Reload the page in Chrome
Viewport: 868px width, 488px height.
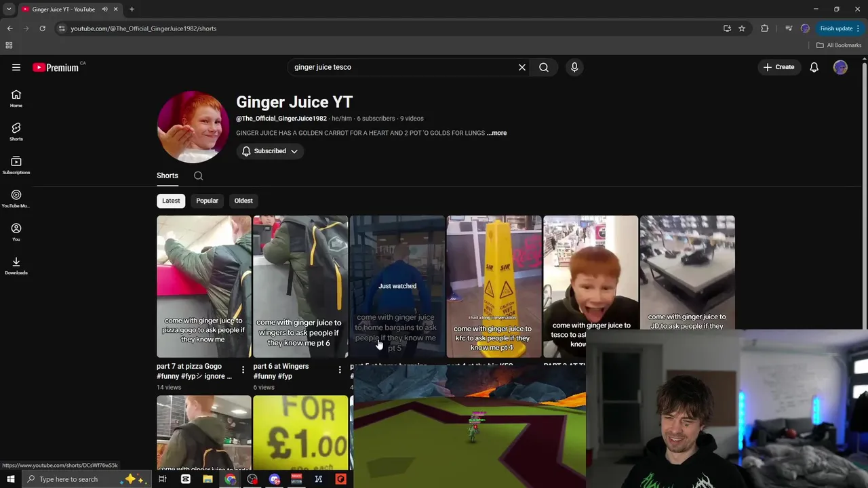(x=42, y=28)
